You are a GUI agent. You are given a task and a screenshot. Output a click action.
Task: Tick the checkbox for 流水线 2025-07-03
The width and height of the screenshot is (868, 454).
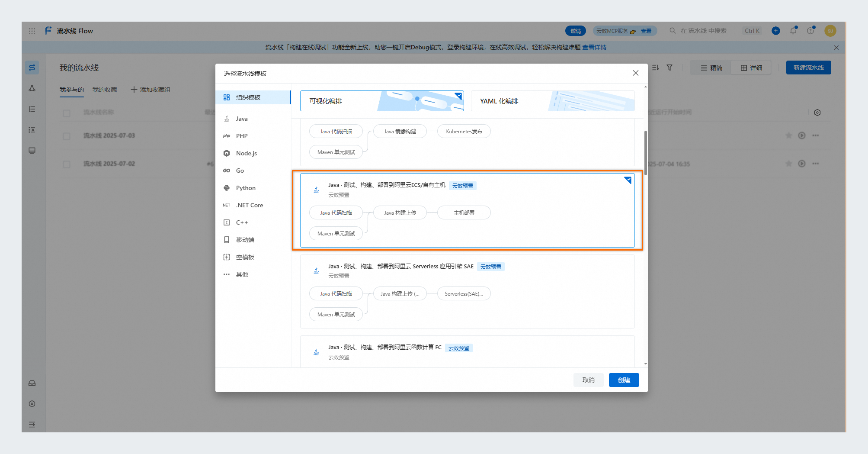point(67,136)
